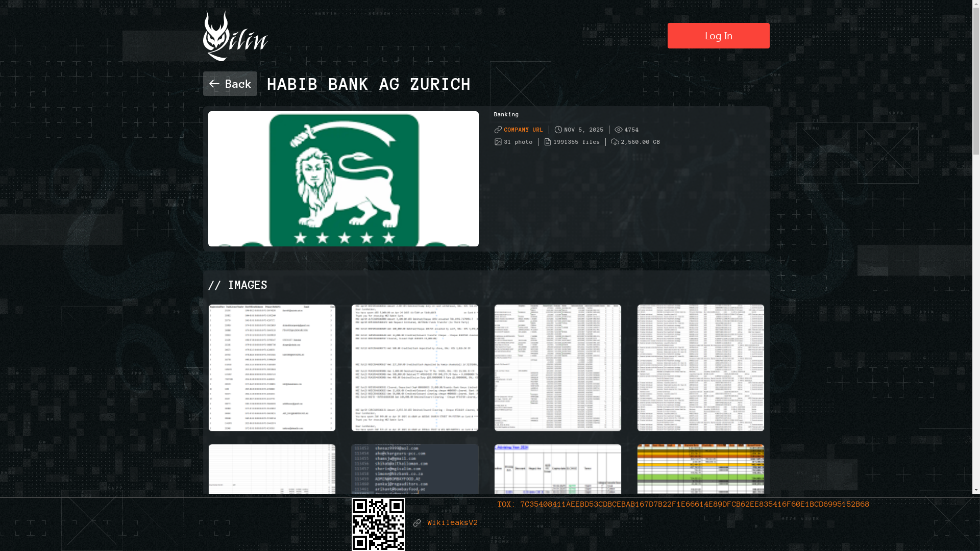The height and width of the screenshot is (551, 980).
Task: Click the link icon beside WikileaksV2
Action: coord(417,523)
